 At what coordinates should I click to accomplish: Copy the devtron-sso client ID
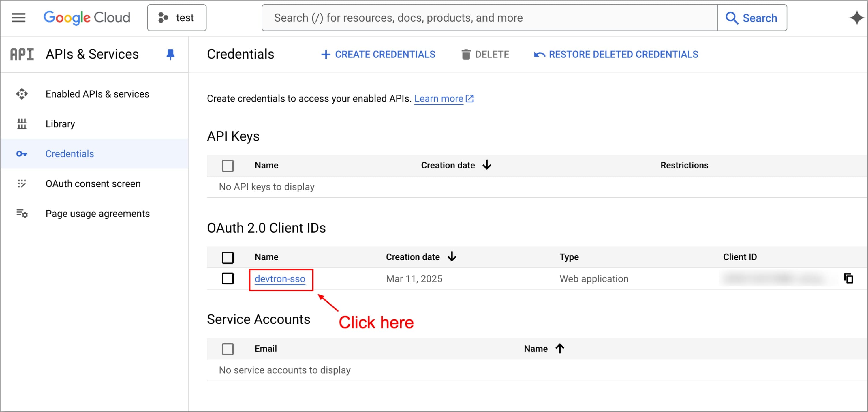(x=848, y=278)
